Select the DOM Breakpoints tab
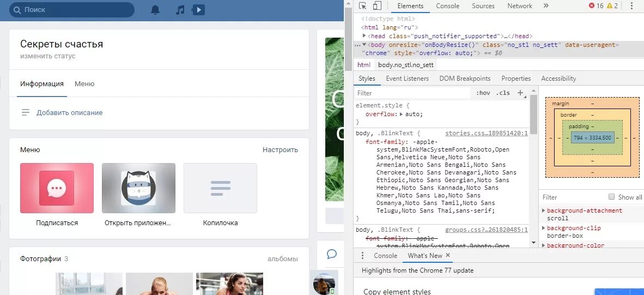This screenshot has width=644, height=295. pos(465,79)
